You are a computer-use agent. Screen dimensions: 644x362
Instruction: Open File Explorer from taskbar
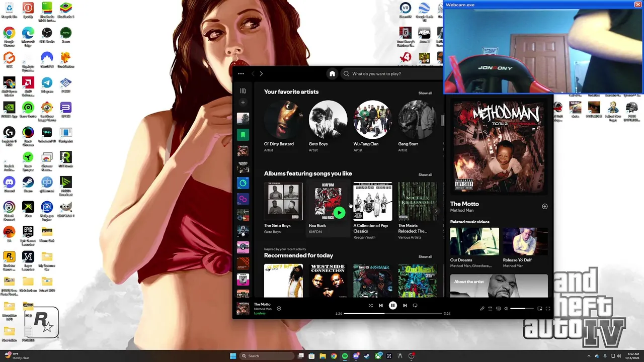pyautogui.click(x=323, y=356)
